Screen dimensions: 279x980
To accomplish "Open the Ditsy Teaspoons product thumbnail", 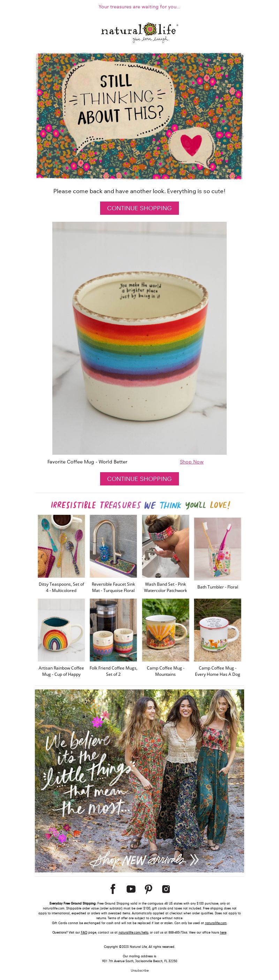I will (x=61, y=546).
